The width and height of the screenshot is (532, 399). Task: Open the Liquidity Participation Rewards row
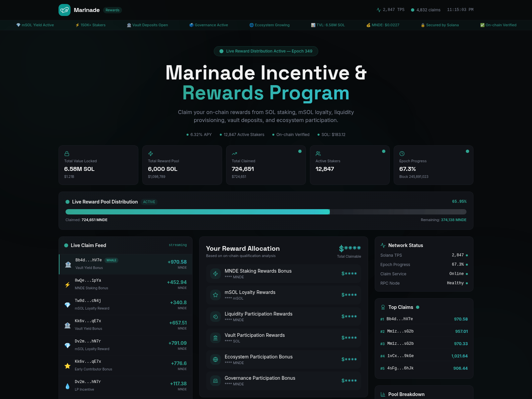coord(283,317)
